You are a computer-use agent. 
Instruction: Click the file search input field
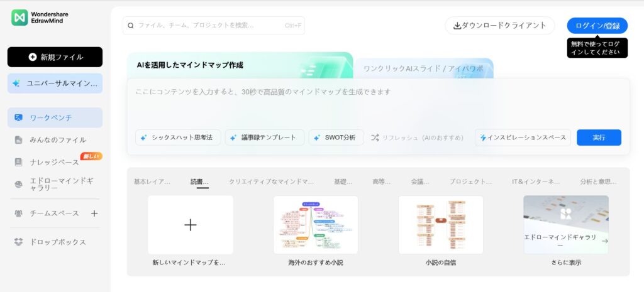coord(214,25)
